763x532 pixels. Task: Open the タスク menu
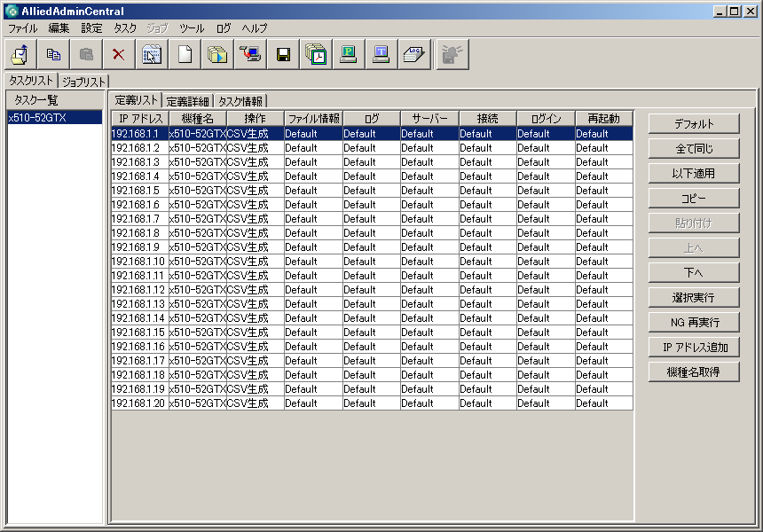pyautogui.click(x=125, y=28)
